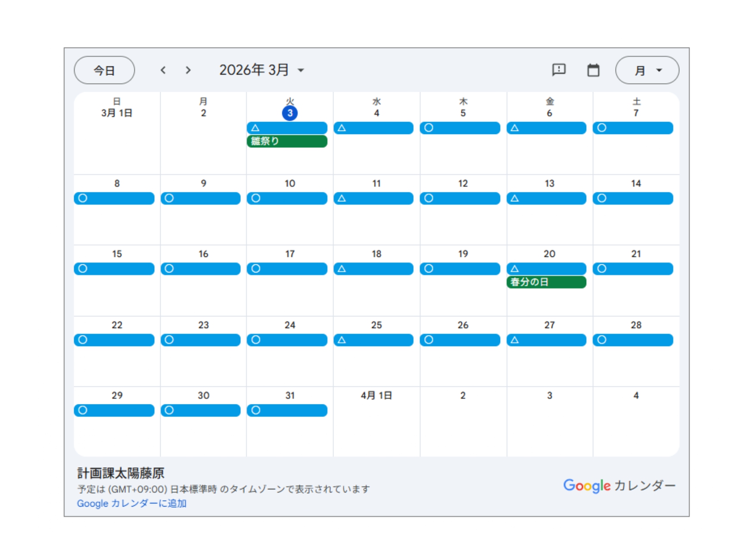Click the calendar icon in header
Image resolution: width=756 pixels, height=535 pixels.
point(593,70)
